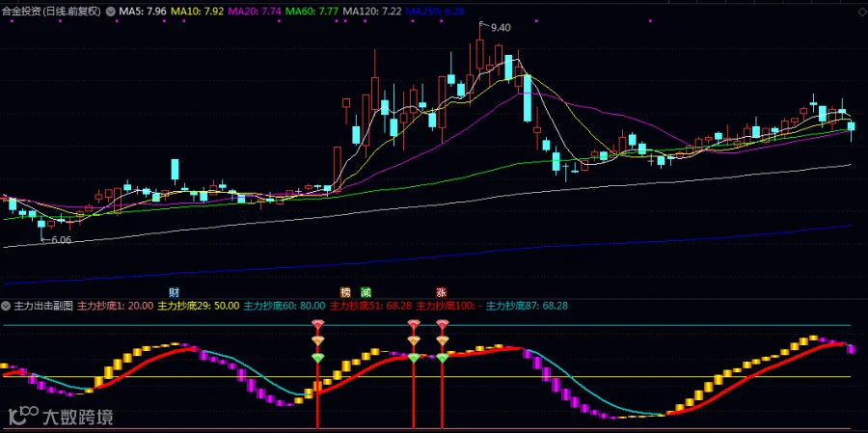The width and height of the screenshot is (868, 433).
Task: Click the first green diamond signal icon
Action: tap(317, 358)
